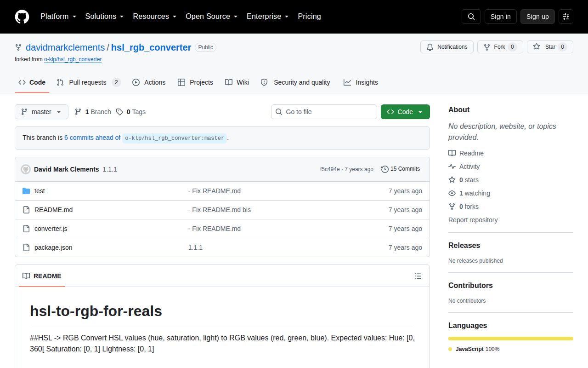Open the 1.1.1 commit message for package.json
This screenshot has width=588, height=368.
click(195, 247)
